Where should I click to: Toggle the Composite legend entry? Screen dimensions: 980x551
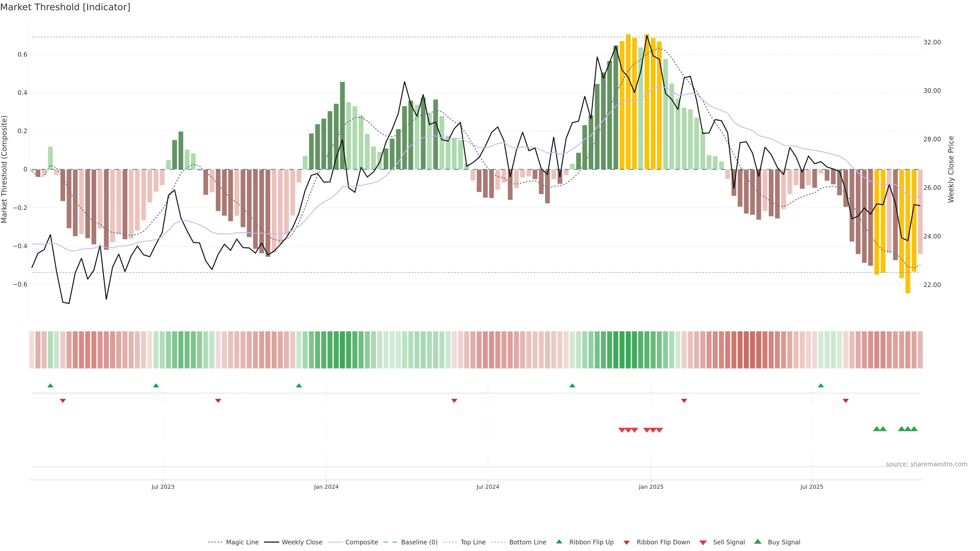point(361,542)
